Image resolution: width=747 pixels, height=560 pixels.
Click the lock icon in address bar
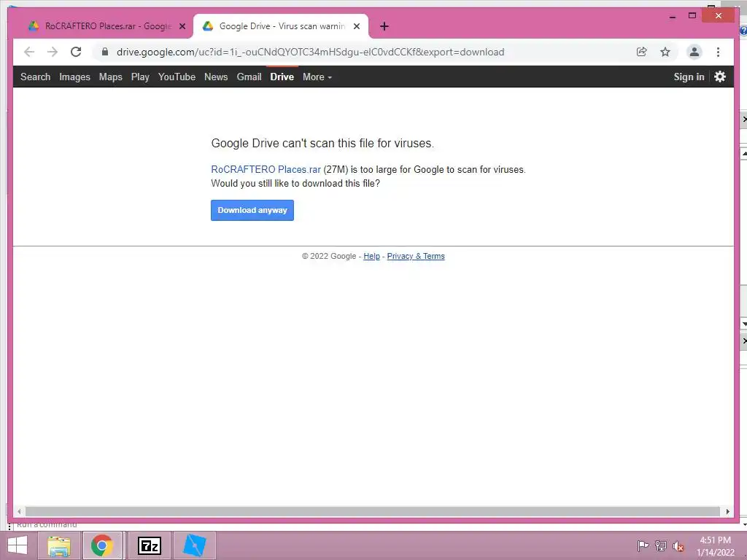tap(105, 52)
